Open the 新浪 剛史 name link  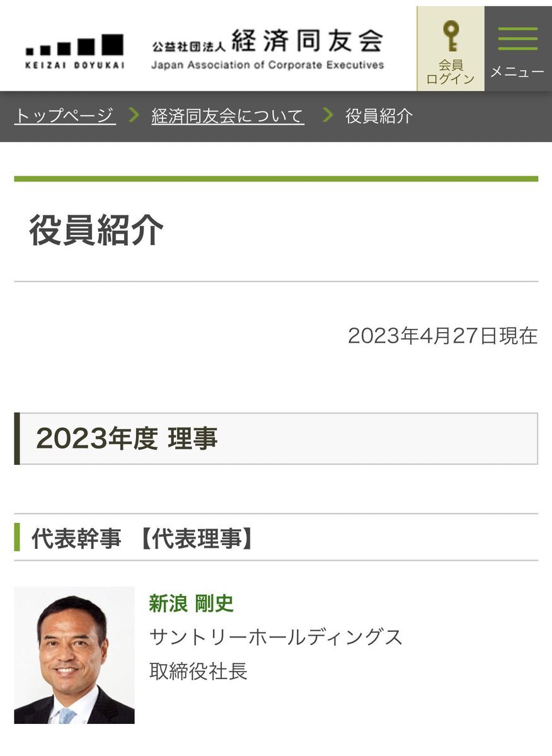tap(192, 604)
